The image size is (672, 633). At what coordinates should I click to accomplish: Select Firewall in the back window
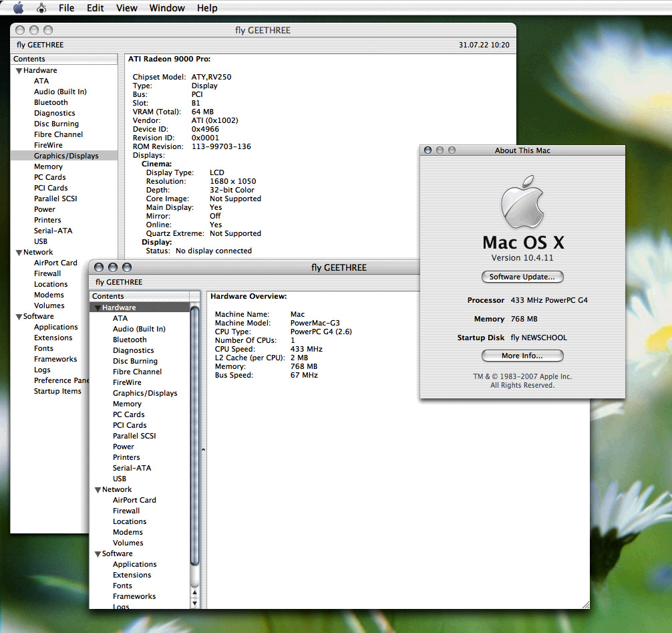[47, 273]
